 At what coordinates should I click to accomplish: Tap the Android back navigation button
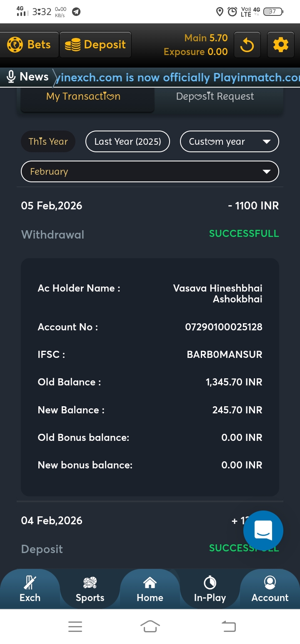click(x=228, y=626)
